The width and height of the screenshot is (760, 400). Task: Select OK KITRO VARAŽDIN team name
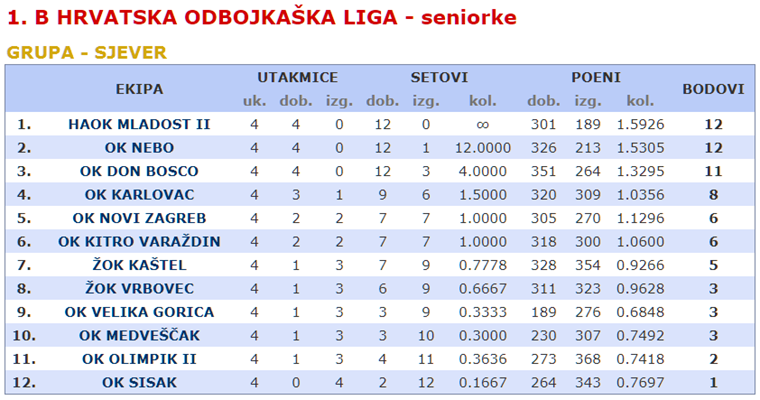click(139, 241)
